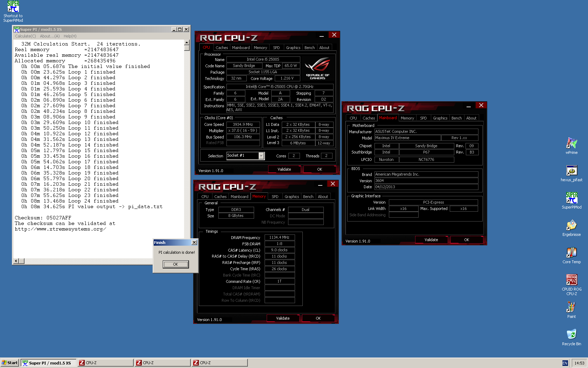Open the Memory tab in the CPU window
The height and width of the screenshot is (368, 588).
click(x=260, y=48)
